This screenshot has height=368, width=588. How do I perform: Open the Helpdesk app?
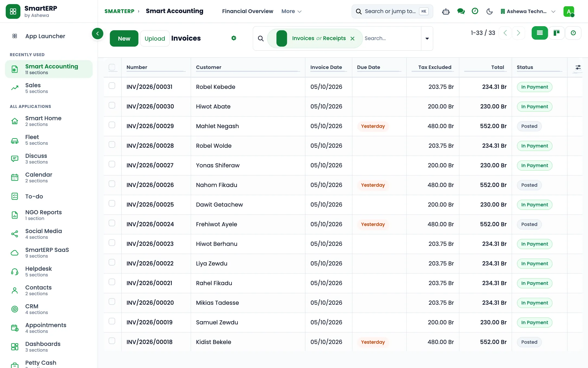(x=49, y=272)
